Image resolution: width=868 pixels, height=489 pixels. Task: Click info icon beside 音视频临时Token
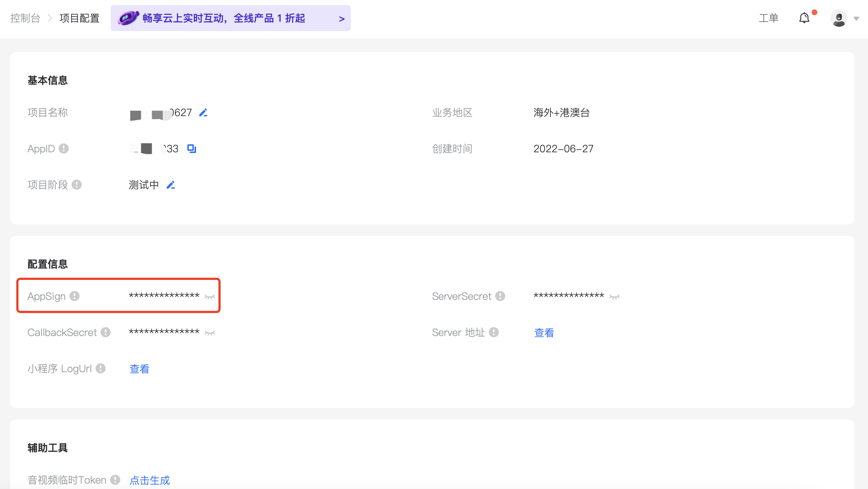tap(115, 480)
